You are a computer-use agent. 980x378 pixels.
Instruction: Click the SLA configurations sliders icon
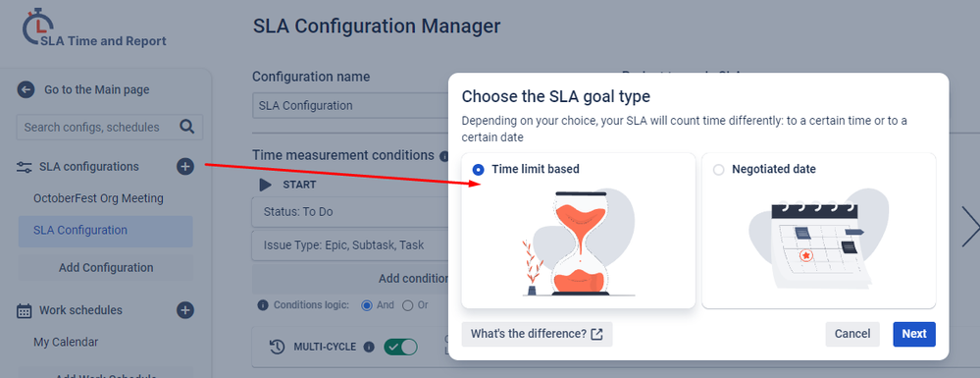tap(25, 167)
